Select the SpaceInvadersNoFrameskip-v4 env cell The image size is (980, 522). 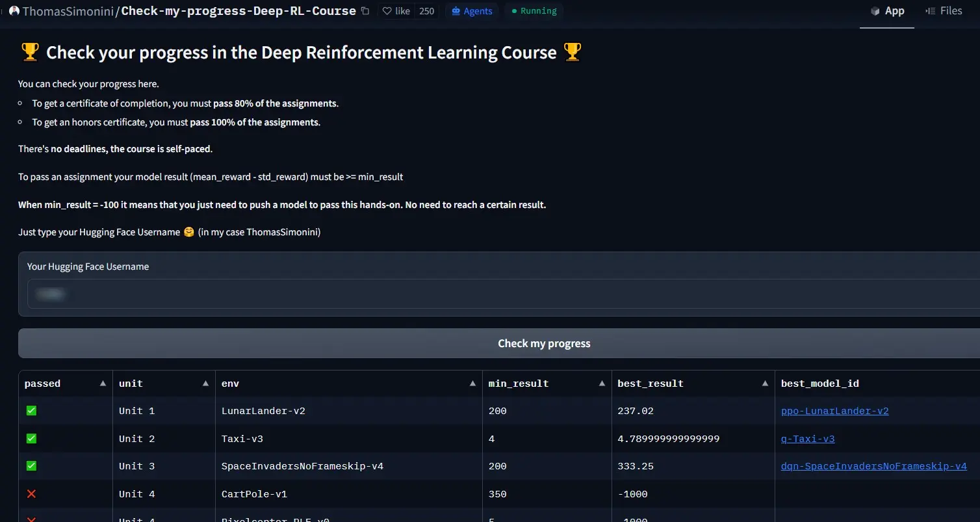(348, 466)
